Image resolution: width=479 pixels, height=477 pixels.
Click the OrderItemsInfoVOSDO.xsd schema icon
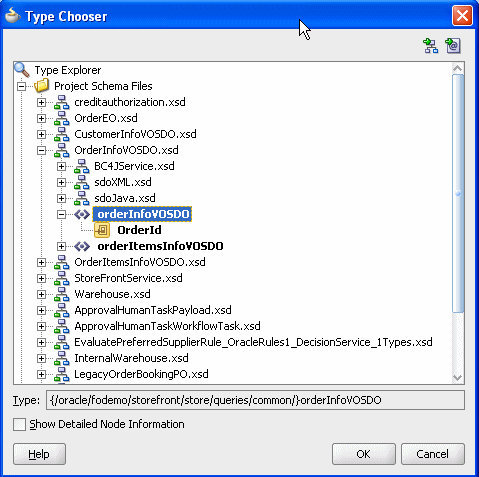(x=62, y=262)
